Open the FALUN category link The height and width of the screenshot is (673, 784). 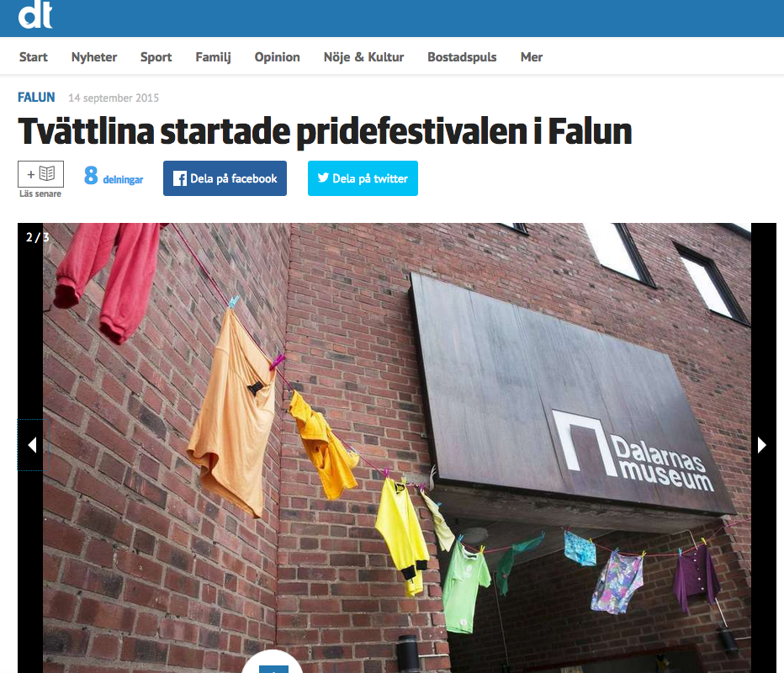(36, 97)
